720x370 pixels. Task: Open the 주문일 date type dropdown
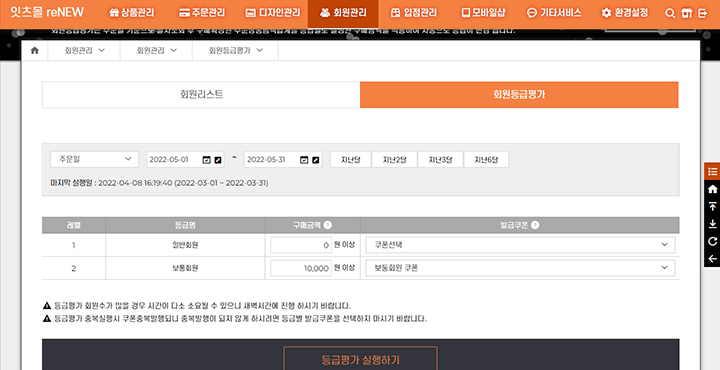94,159
